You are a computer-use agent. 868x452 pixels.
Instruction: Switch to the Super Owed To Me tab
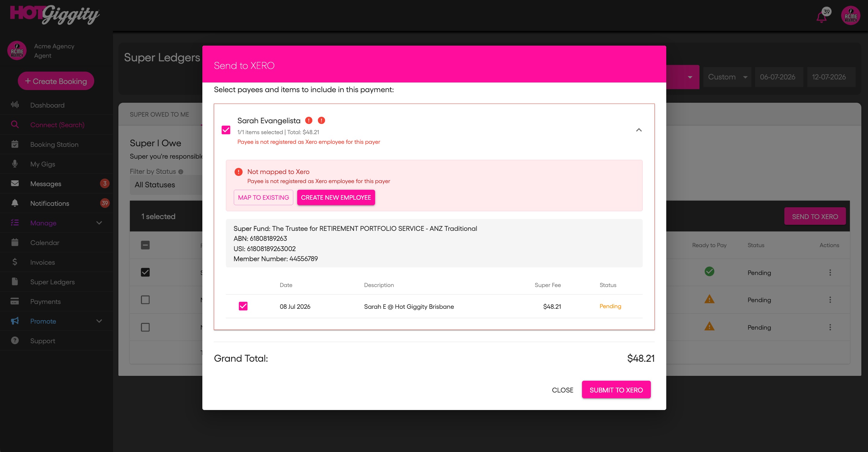click(159, 115)
